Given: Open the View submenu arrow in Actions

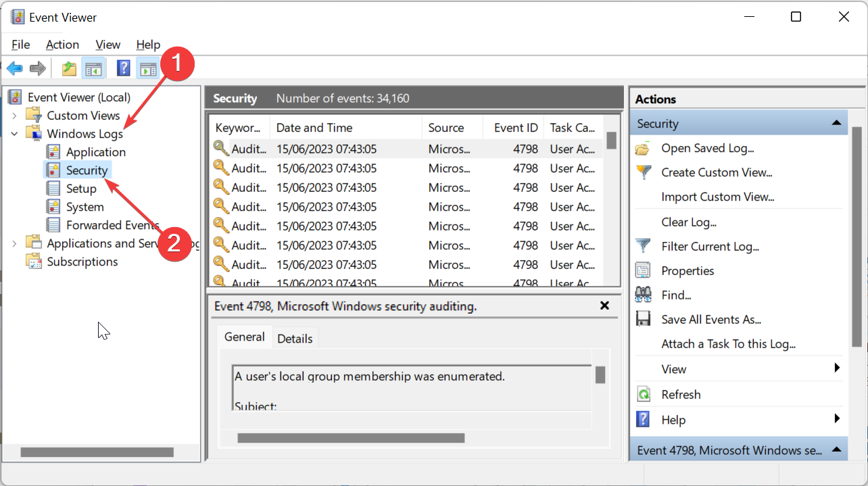Looking at the screenshot, I should 837,368.
